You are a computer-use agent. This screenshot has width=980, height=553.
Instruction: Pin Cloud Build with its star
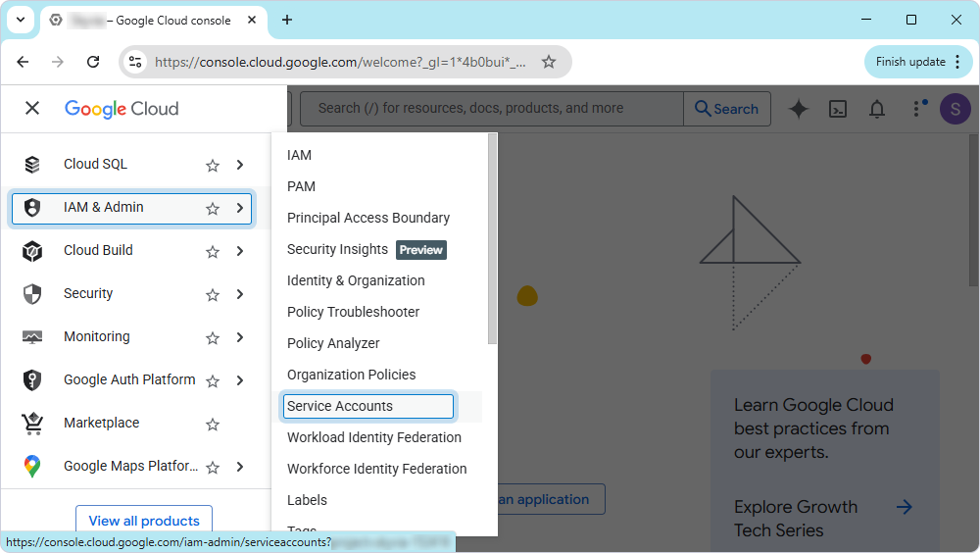(x=213, y=251)
